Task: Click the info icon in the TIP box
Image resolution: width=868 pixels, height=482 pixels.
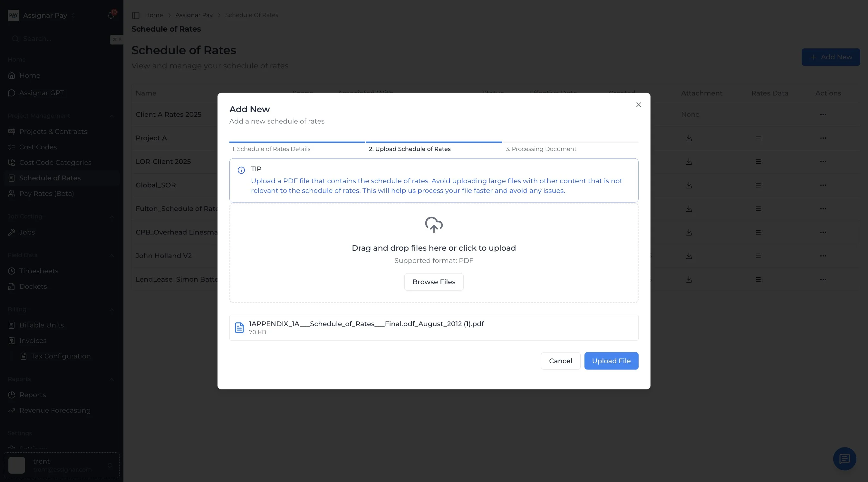Action: coord(241,170)
